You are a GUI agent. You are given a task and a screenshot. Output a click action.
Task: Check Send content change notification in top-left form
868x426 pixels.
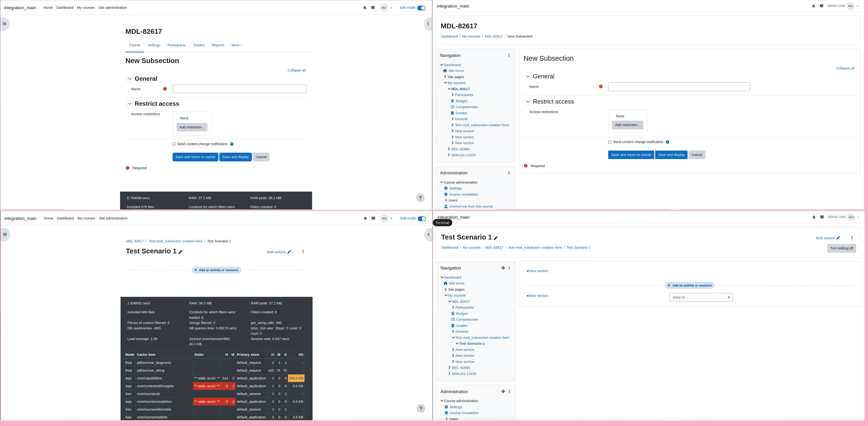click(174, 144)
